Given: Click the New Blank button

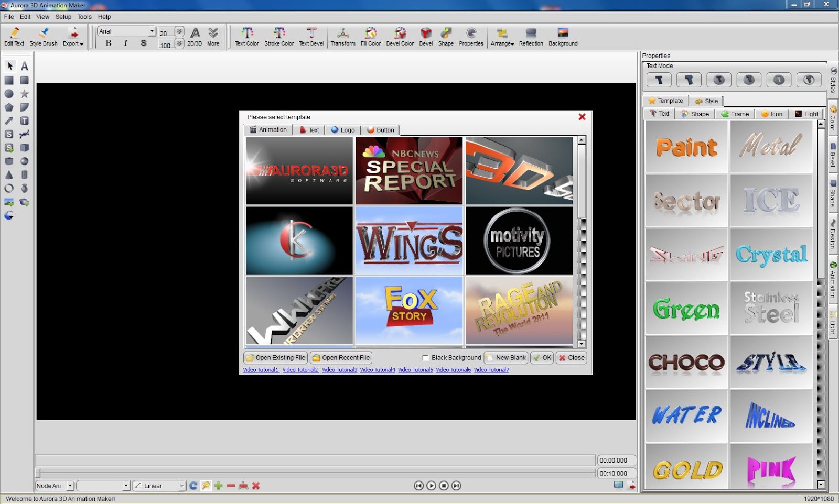Looking at the screenshot, I should pos(505,358).
